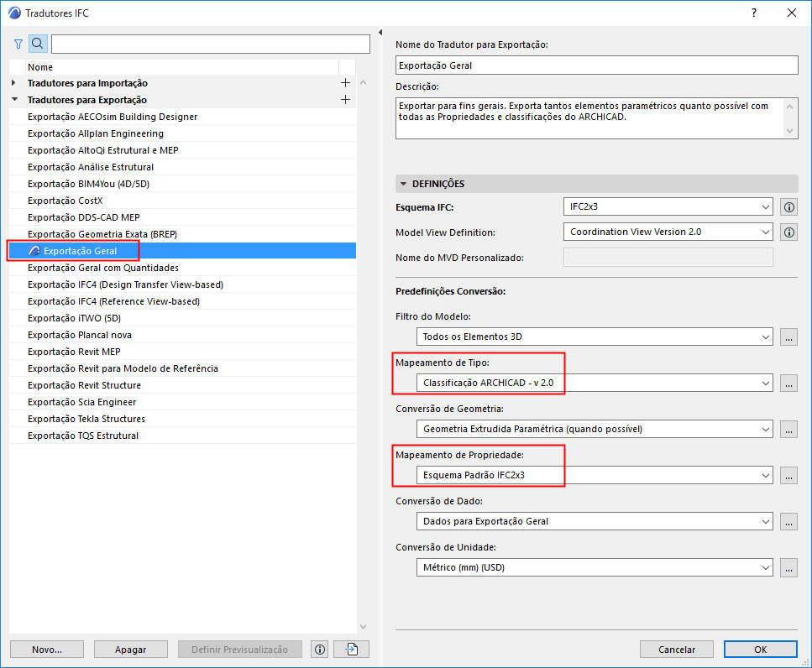
Task: Open Mapeamento de Tipo dropdown
Action: [x=595, y=383]
